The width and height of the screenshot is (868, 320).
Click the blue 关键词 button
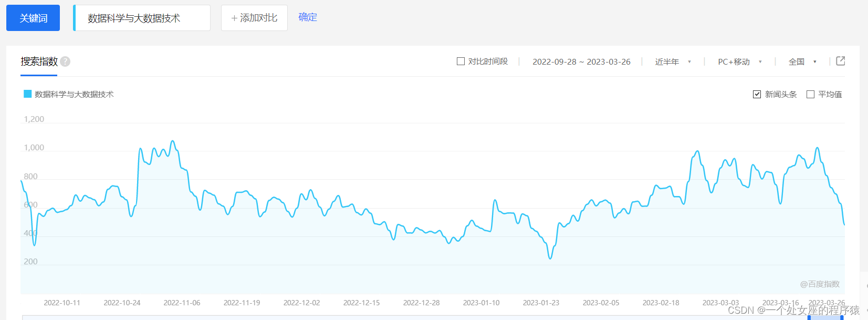tap(33, 18)
